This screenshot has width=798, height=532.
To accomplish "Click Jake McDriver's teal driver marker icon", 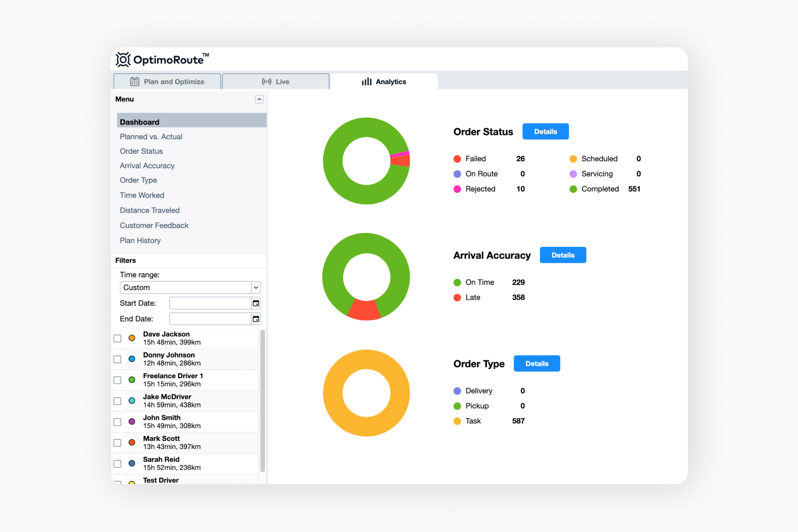I will (131, 401).
